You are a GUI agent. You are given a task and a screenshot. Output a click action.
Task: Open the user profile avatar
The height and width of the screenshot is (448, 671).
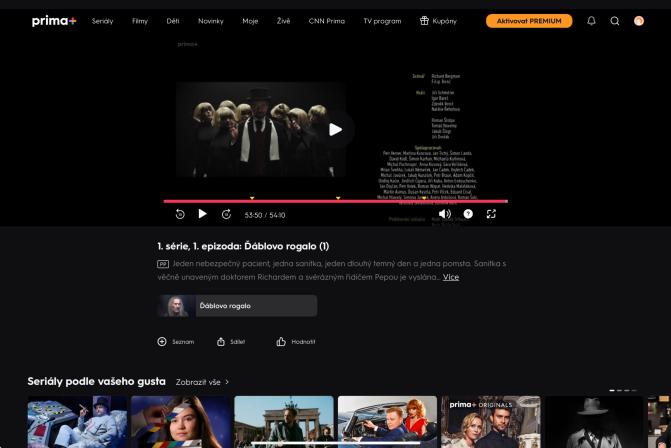click(639, 21)
